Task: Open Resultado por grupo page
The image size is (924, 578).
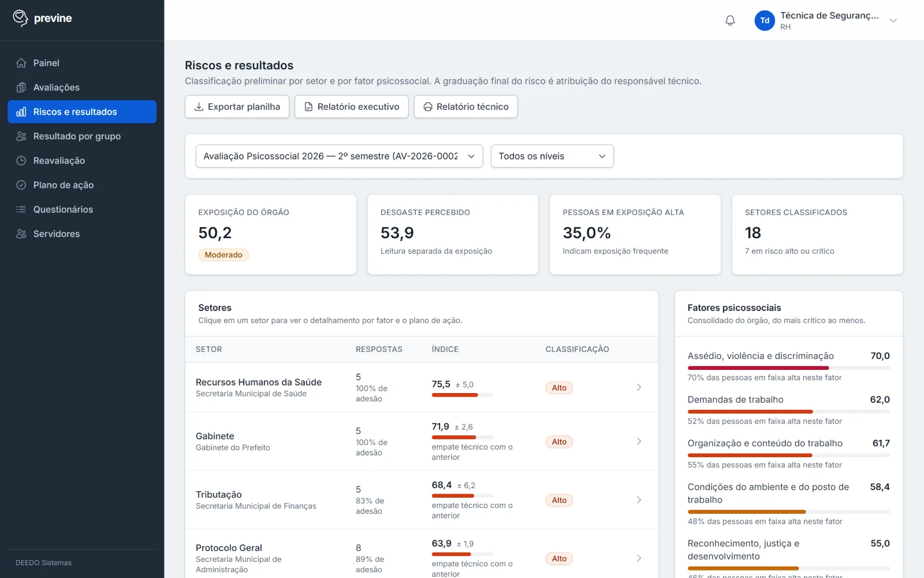Action: (82, 136)
